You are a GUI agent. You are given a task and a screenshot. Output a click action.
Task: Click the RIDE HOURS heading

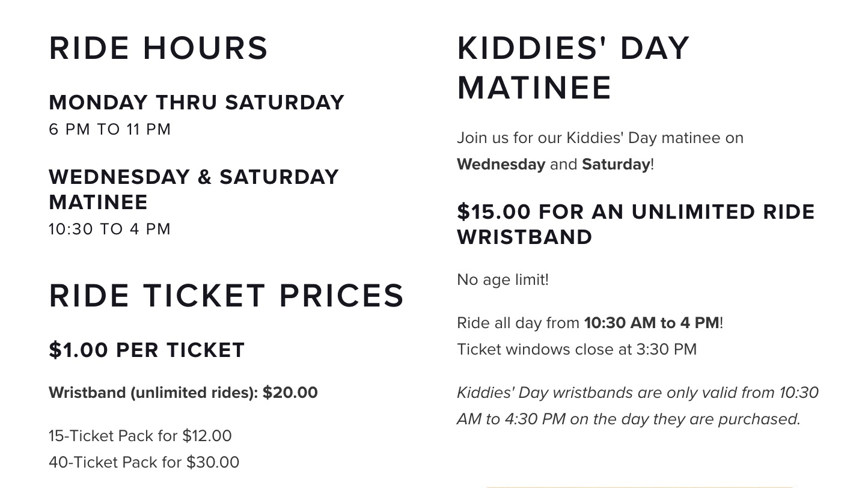[159, 48]
